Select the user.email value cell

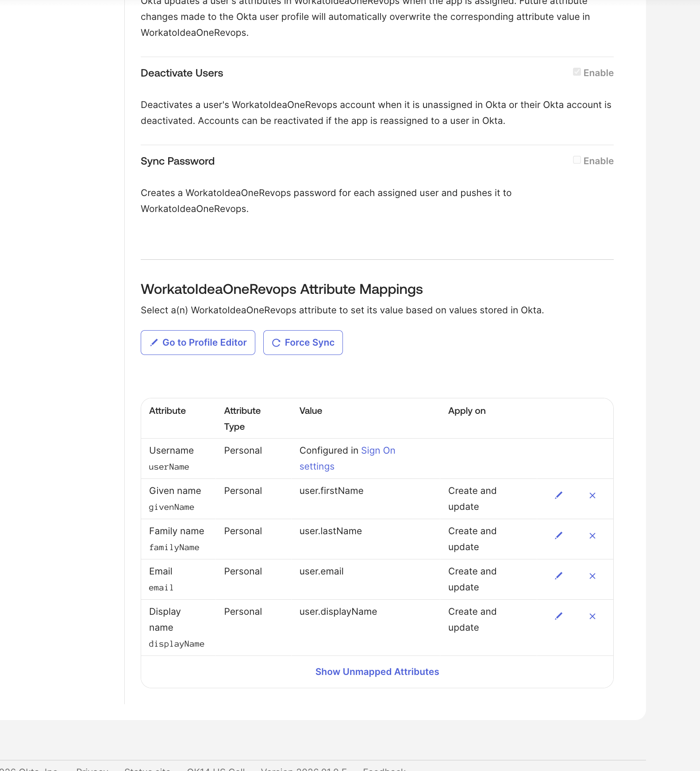[x=322, y=571]
